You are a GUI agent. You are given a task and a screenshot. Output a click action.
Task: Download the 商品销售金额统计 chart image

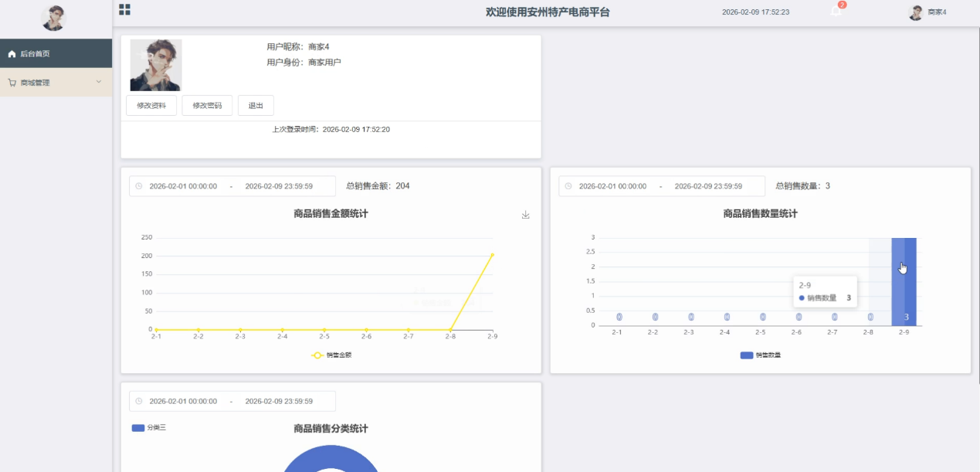pyautogui.click(x=526, y=215)
